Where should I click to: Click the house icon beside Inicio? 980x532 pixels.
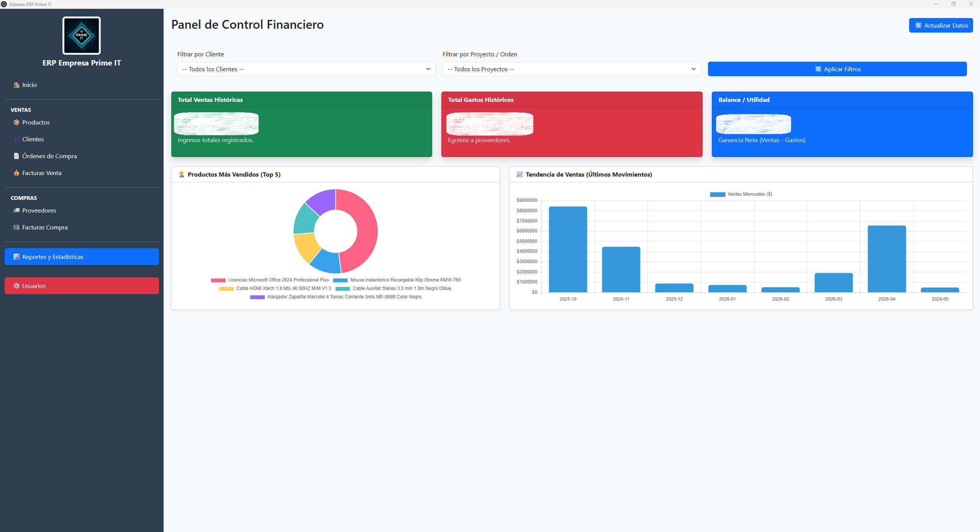[x=16, y=85]
